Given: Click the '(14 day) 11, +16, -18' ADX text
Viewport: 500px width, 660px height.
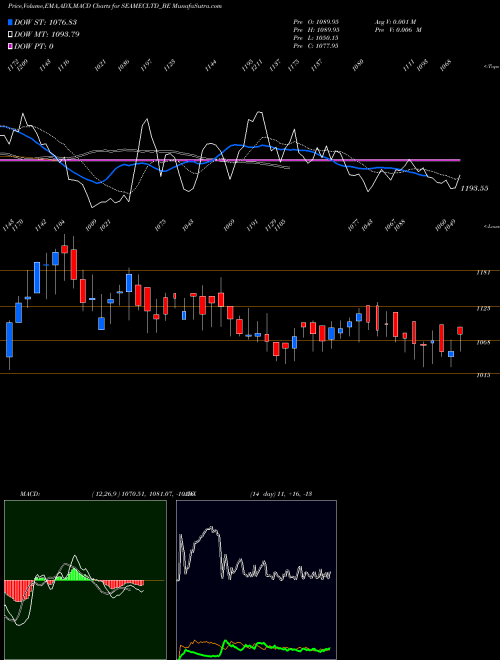Looking at the screenshot, I should (281, 494).
